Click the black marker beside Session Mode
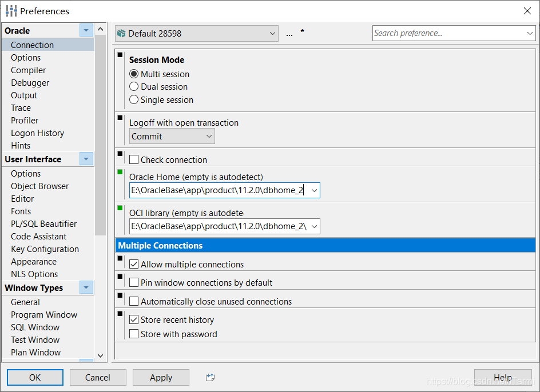This screenshot has width=540, height=392. tap(120, 55)
